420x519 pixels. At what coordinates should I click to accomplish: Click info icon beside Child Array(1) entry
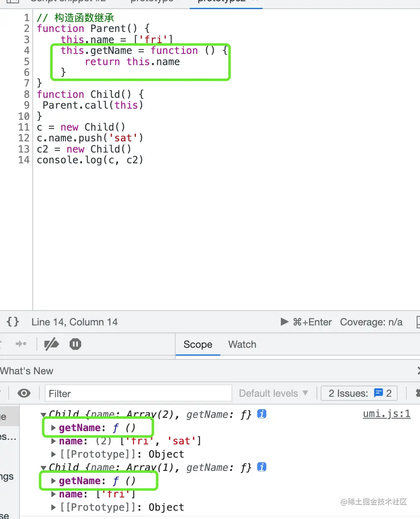262,467
